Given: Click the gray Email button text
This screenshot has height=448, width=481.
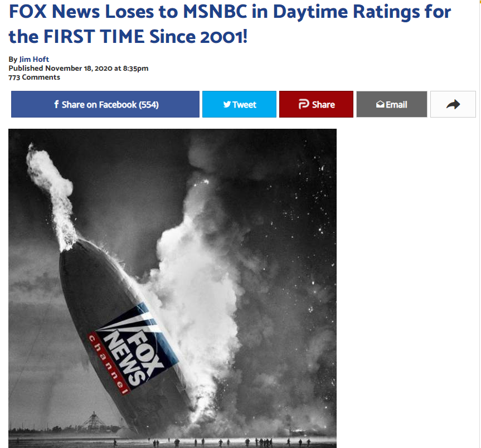Looking at the screenshot, I should pos(396,105).
